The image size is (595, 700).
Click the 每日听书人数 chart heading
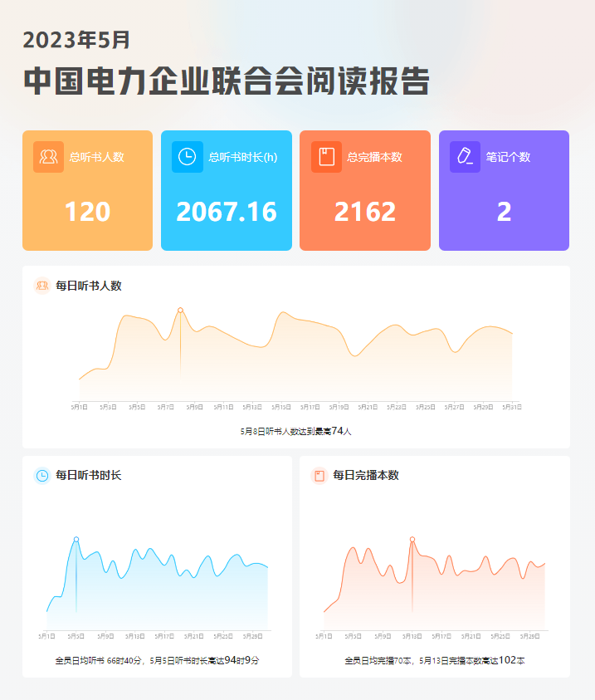click(89, 286)
